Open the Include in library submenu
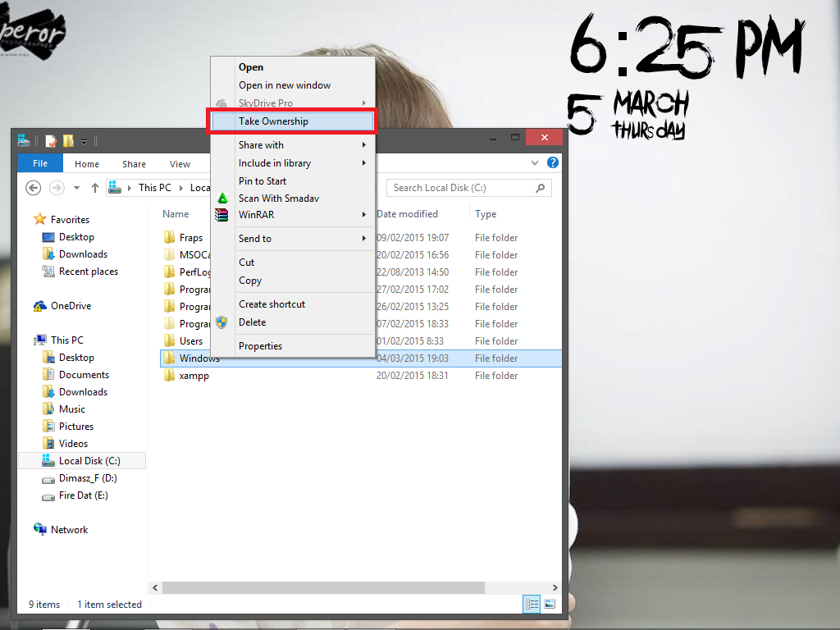Viewport: 840px width, 630px height. coord(293,163)
